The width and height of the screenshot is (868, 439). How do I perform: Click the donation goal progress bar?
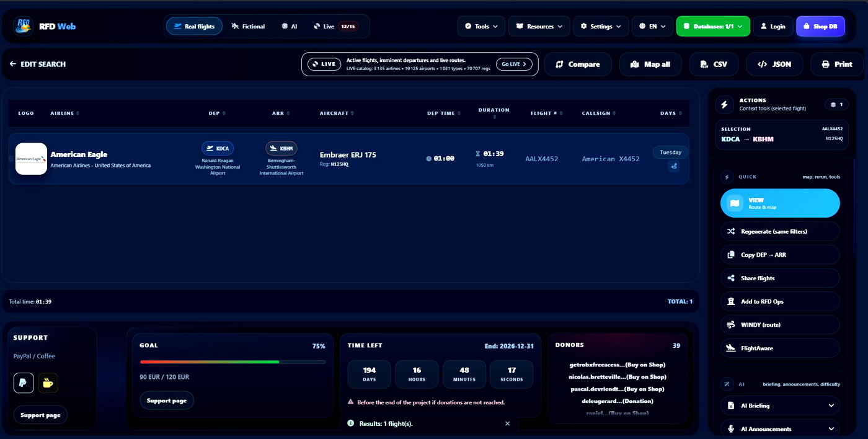pyautogui.click(x=232, y=361)
